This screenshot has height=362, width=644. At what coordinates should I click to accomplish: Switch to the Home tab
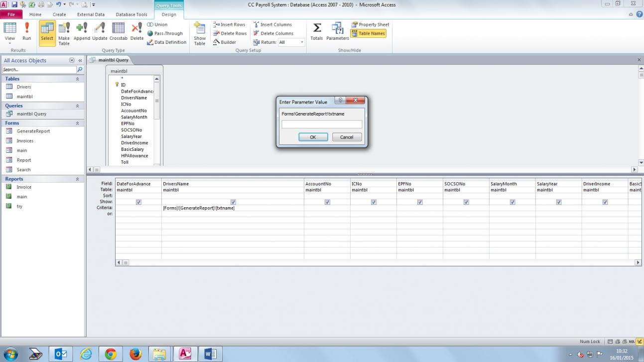tap(35, 14)
